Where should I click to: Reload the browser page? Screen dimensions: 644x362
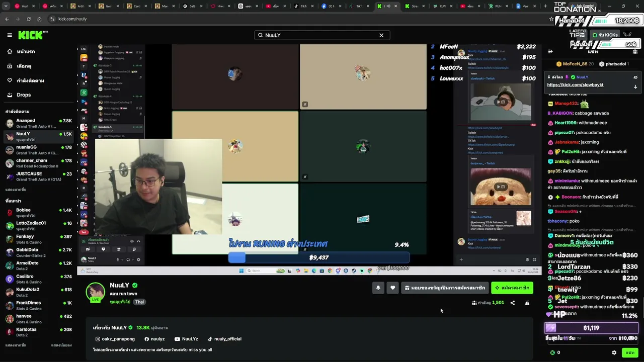[28, 19]
